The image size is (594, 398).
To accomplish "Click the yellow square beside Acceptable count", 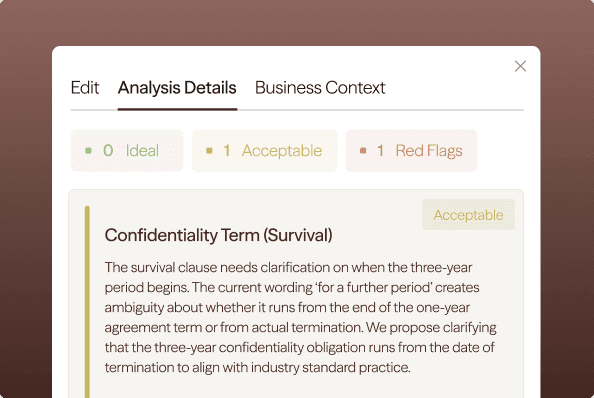I will click(x=209, y=151).
